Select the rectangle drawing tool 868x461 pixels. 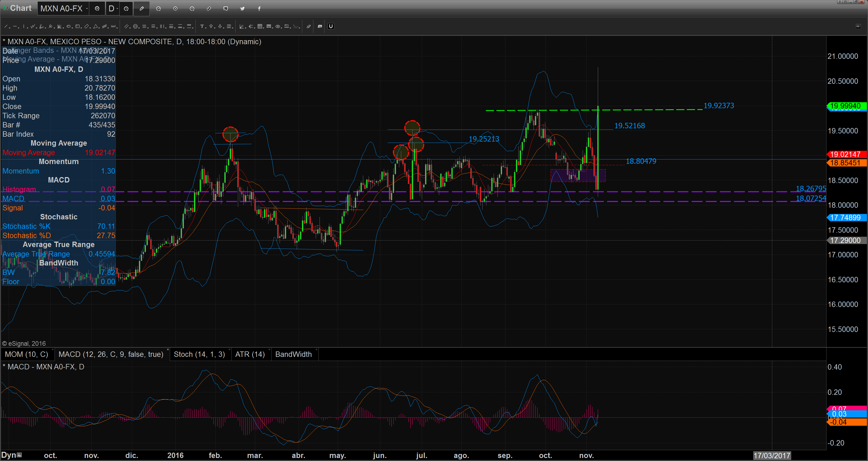pos(78,26)
